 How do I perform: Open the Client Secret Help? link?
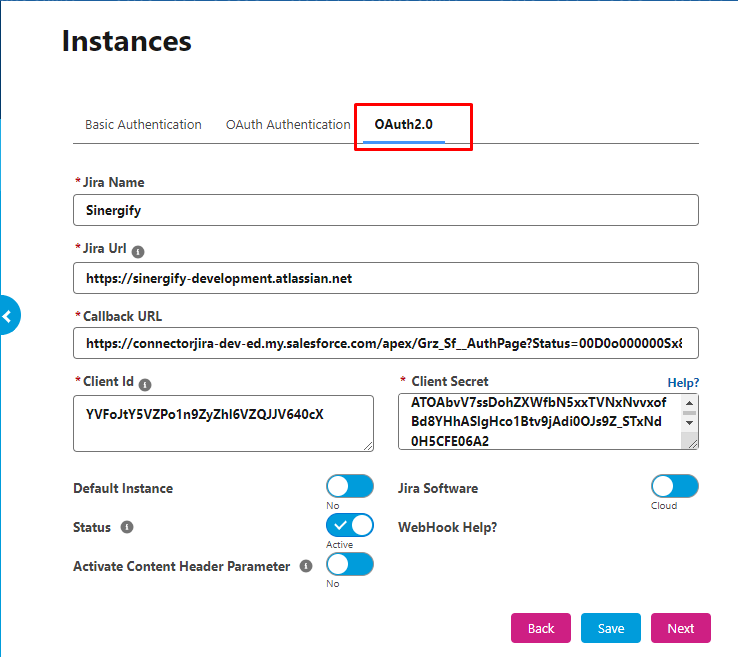point(683,383)
